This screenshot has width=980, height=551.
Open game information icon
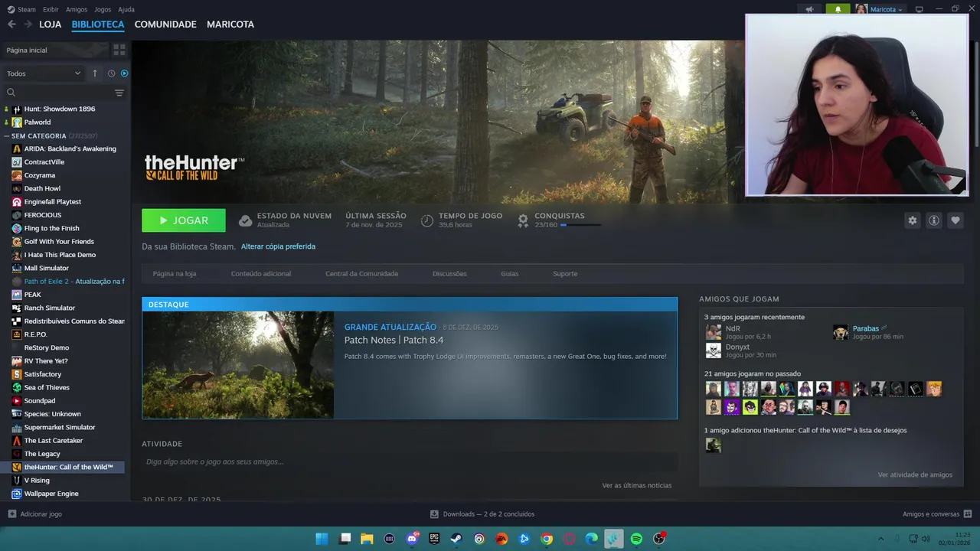click(x=934, y=220)
